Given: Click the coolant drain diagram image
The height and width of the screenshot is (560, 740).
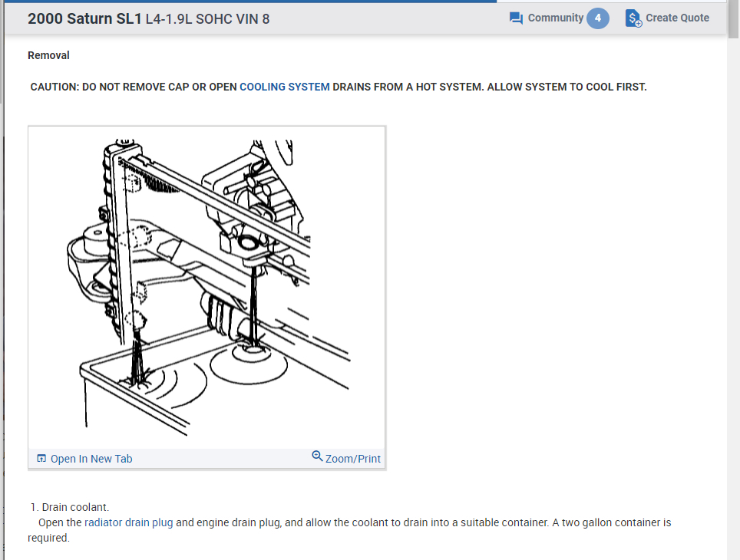Looking at the screenshot, I should coord(207,288).
